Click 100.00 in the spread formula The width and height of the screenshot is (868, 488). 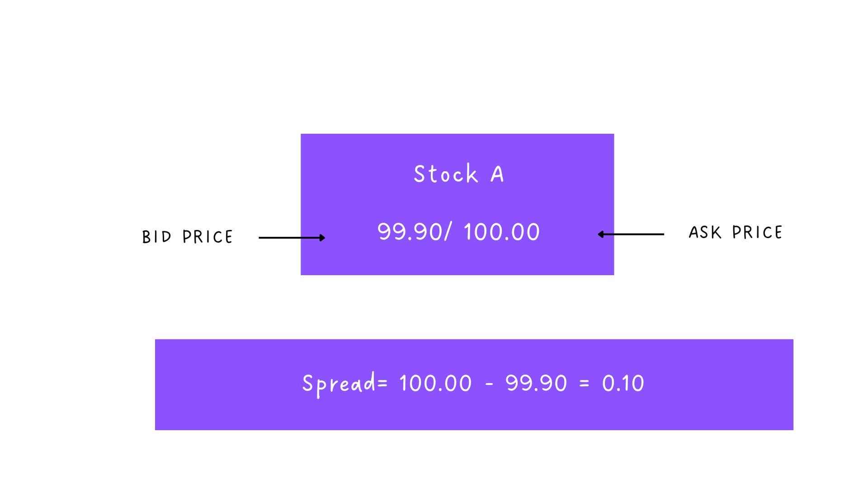435,383
